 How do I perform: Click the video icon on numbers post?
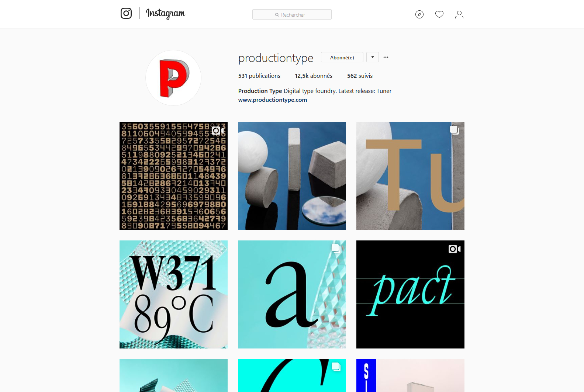(x=218, y=131)
